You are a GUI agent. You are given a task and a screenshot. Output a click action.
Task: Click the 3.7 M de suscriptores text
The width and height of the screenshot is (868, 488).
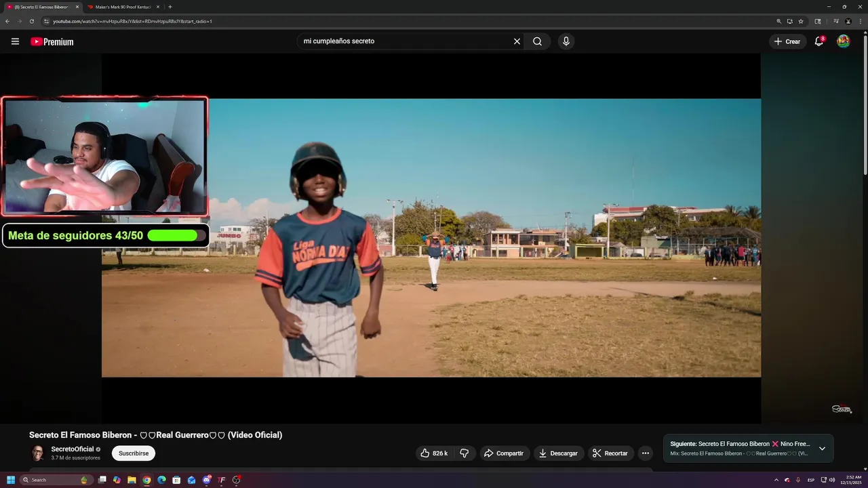[x=75, y=458]
